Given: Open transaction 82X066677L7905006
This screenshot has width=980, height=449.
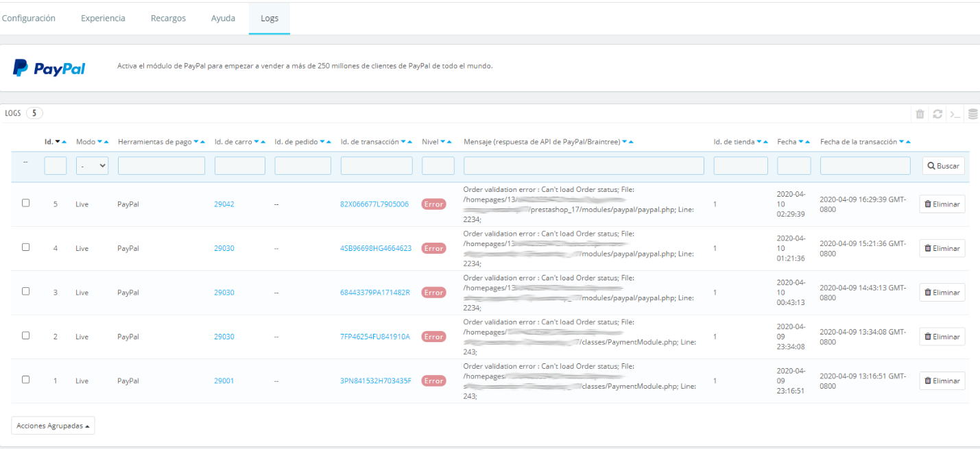Looking at the screenshot, I should (x=374, y=204).
